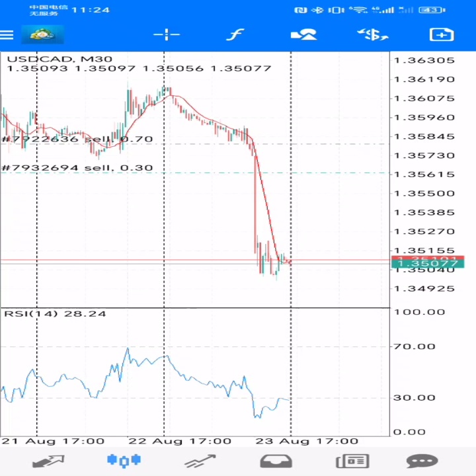Select sell order #7932694 0.30 line

click(x=77, y=168)
